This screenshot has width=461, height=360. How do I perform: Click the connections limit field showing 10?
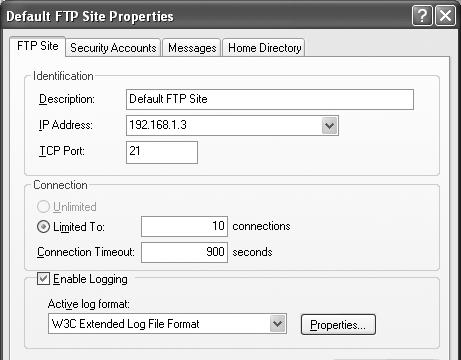184,226
